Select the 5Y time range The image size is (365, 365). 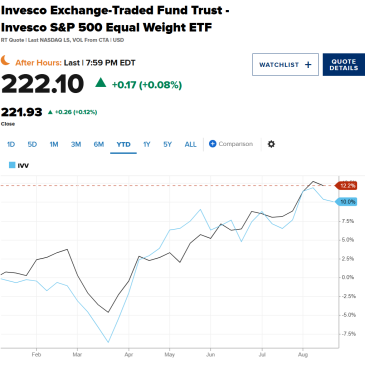(167, 144)
